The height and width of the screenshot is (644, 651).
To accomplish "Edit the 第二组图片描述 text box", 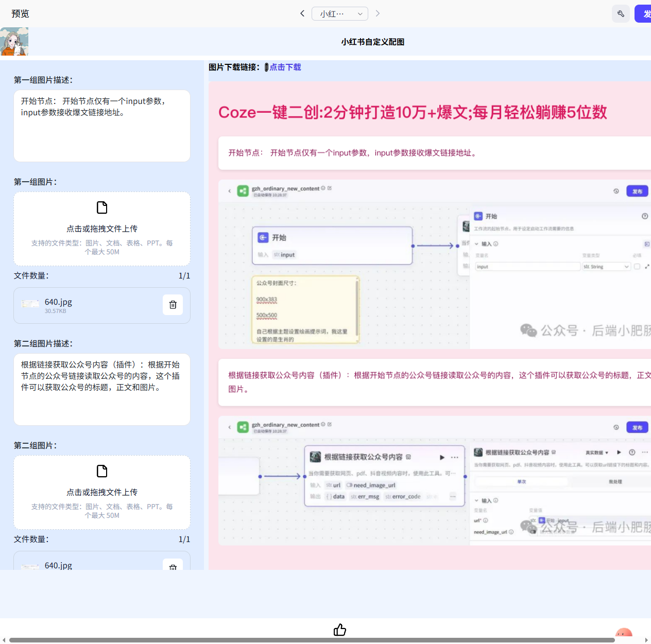I will [102, 390].
